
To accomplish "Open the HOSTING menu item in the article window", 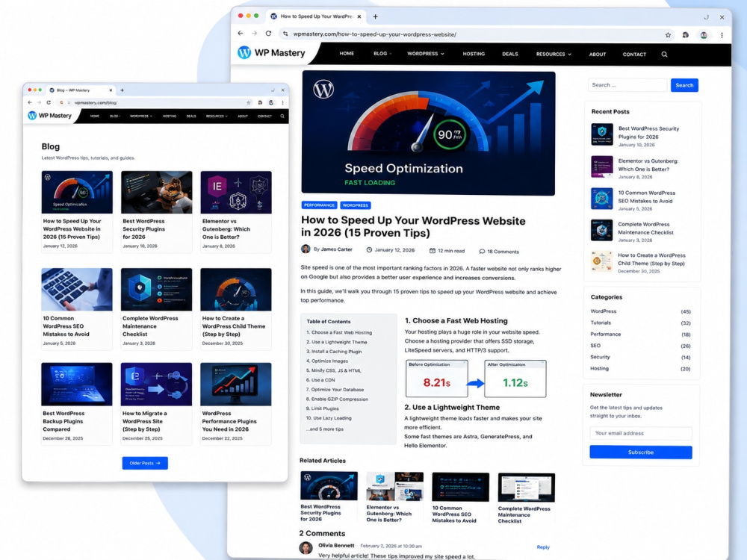I will point(474,54).
